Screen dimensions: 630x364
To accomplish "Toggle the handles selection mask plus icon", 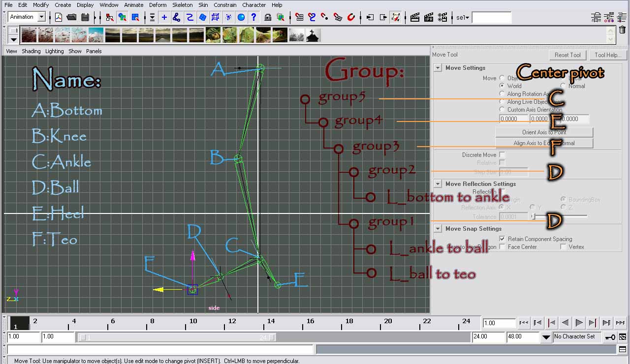I will click(164, 17).
